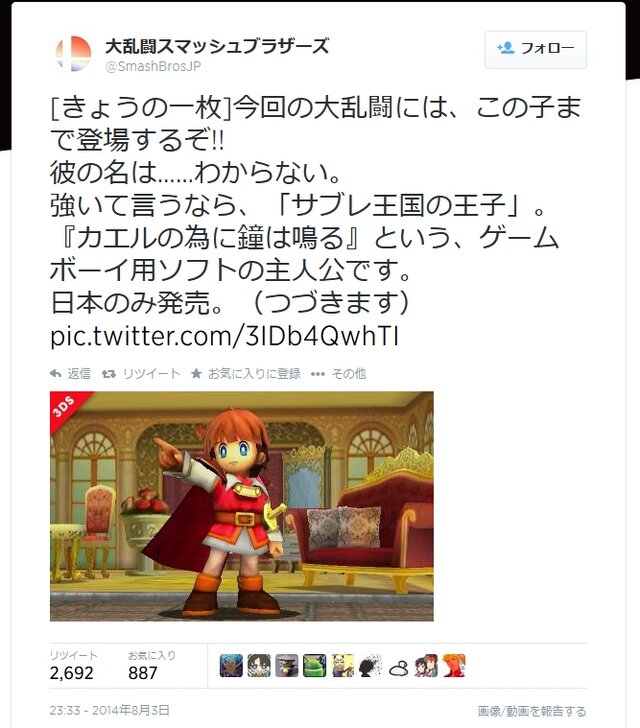
Task: Click the second brown-haired retweeter avatar
Action: pos(259,665)
